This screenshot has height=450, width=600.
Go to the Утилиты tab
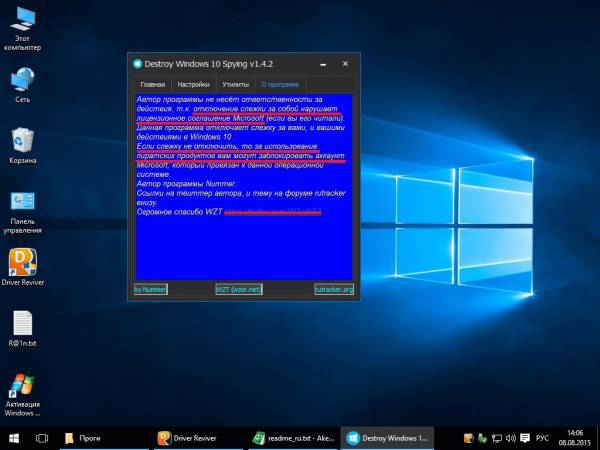click(x=236, y=85)
